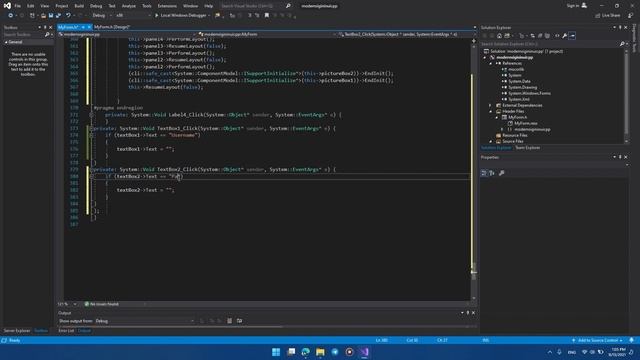Click the search magnifier beside Search Visual Studio
Screen dimensions: 640x360
click(288, 6)
